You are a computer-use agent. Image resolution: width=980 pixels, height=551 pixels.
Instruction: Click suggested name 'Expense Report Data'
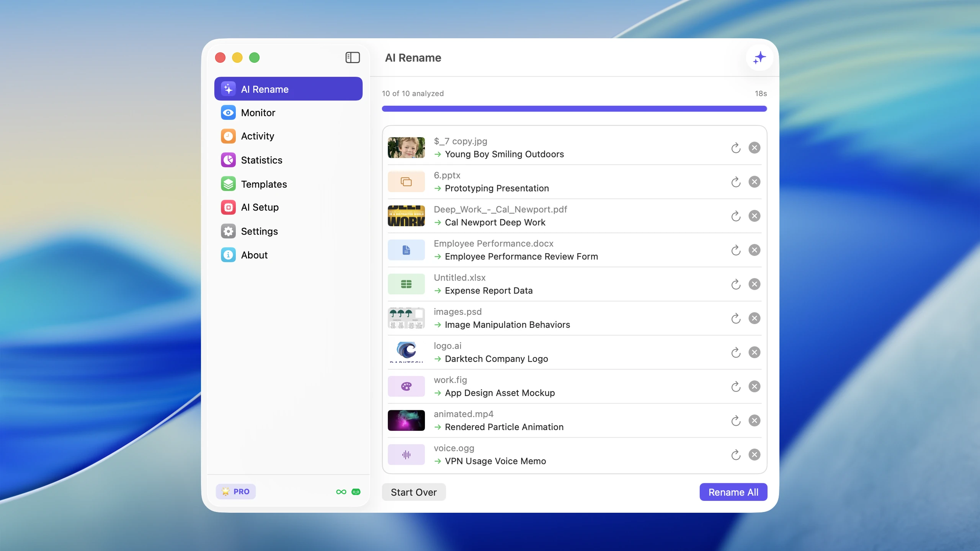(x=488, y=290)
